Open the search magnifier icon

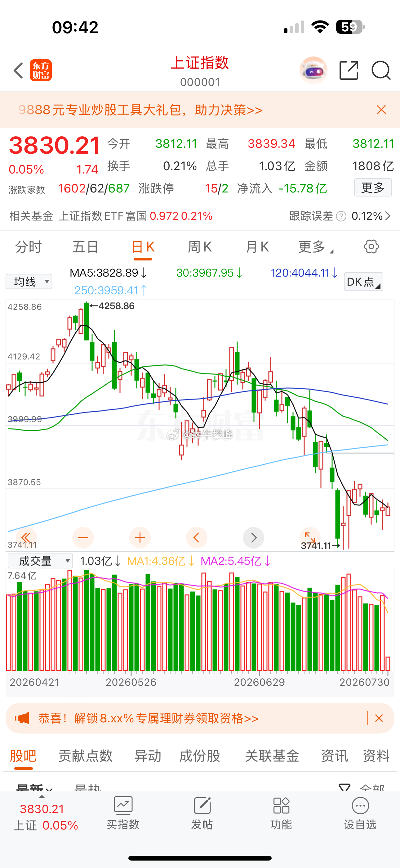tap(381, 70)
